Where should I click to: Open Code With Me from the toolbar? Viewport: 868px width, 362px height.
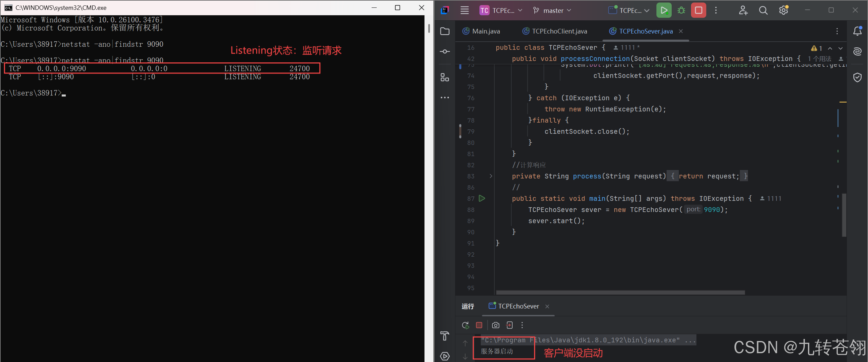743,10
